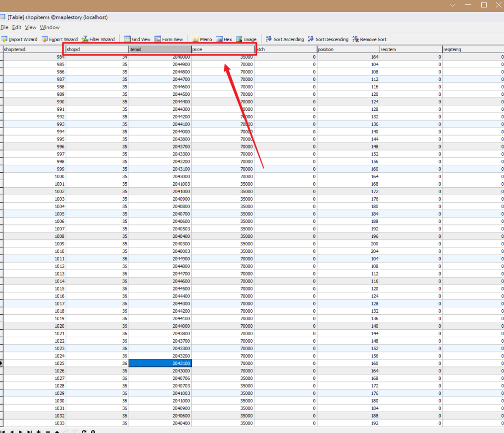Select price cell in row 1001
This screenshot has width=504, height=433.
click(x=223, y=184)
